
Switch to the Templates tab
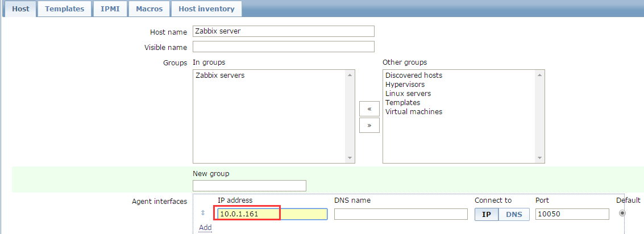click(64, 9)
